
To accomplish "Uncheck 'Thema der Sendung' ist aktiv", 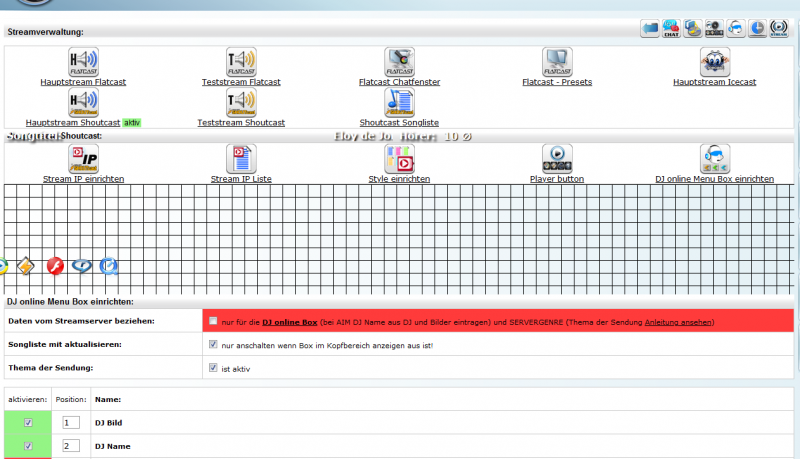I will click(x=212, y=368).
